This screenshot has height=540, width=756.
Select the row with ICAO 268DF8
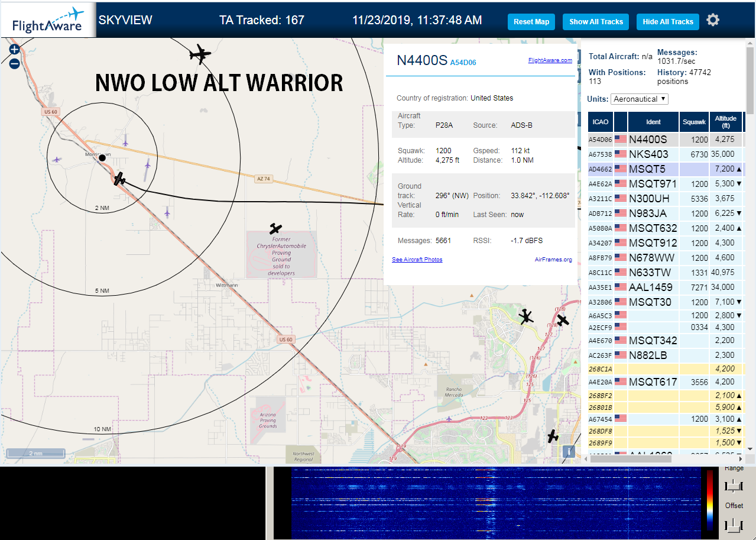pyautogui.click(x=666, y=431)
